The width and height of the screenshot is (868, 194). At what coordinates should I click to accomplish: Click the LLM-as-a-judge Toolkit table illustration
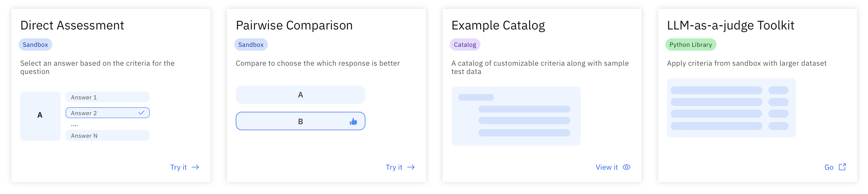click(731, 108)
